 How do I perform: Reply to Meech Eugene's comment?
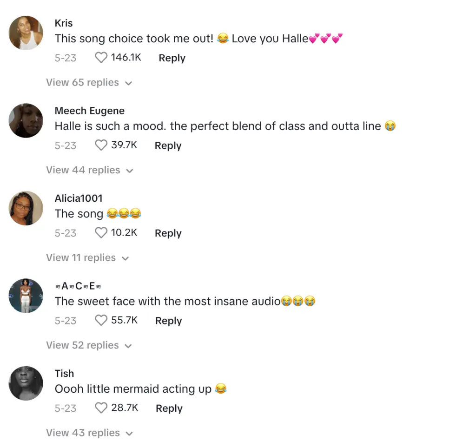pos(168,145)
